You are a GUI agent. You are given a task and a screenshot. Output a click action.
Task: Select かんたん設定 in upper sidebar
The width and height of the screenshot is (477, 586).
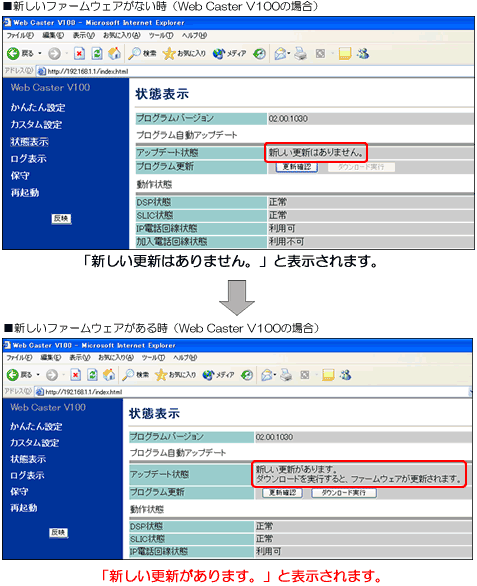38,108
